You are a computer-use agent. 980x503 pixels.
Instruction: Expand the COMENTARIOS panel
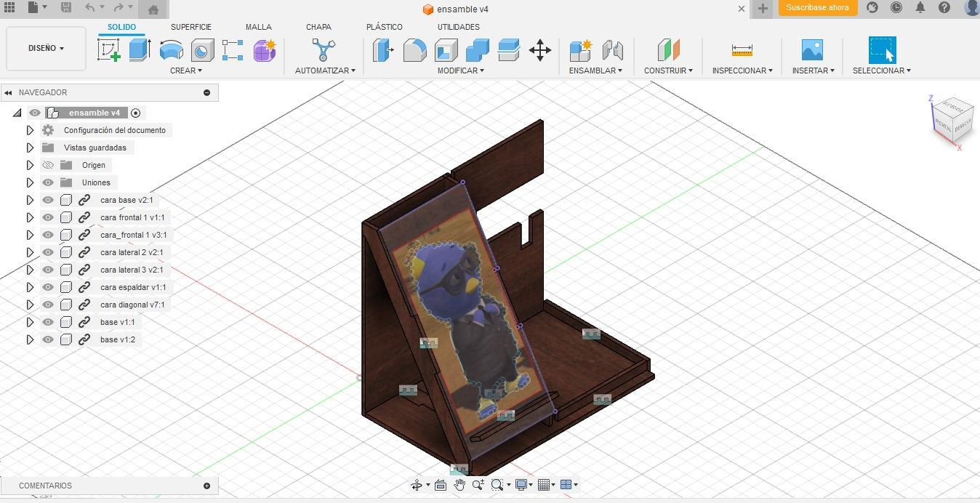[x=206, y=486]
